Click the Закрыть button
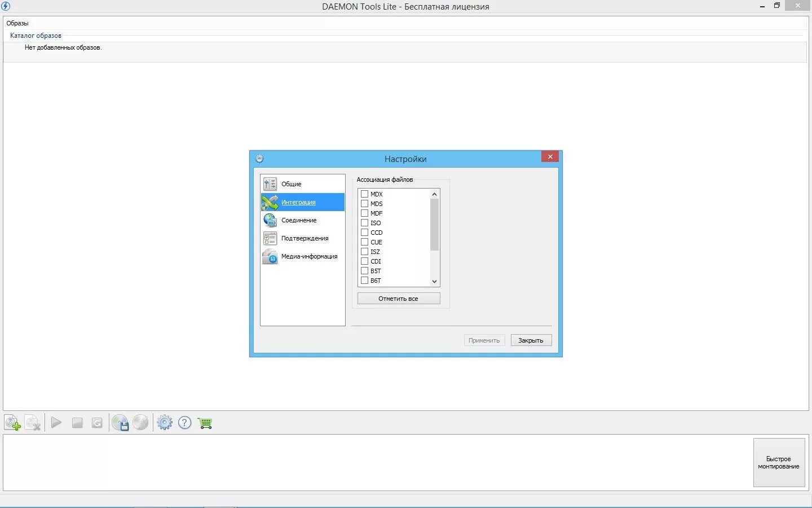 531,340
